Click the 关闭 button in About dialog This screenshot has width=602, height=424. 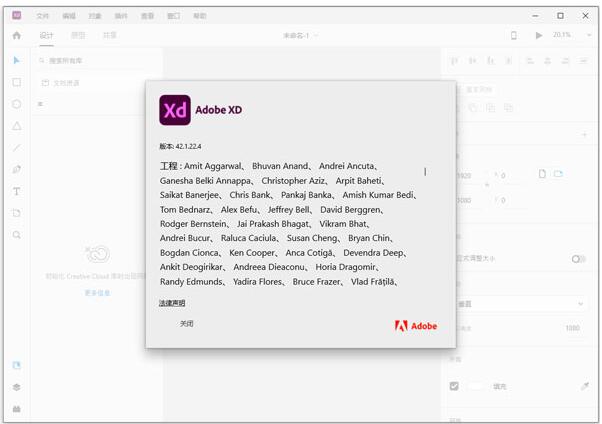tap(187, 324)
